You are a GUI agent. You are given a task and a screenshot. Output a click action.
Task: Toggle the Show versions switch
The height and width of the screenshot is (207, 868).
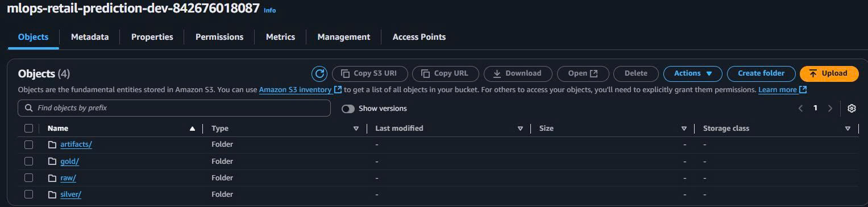point(348,109)
